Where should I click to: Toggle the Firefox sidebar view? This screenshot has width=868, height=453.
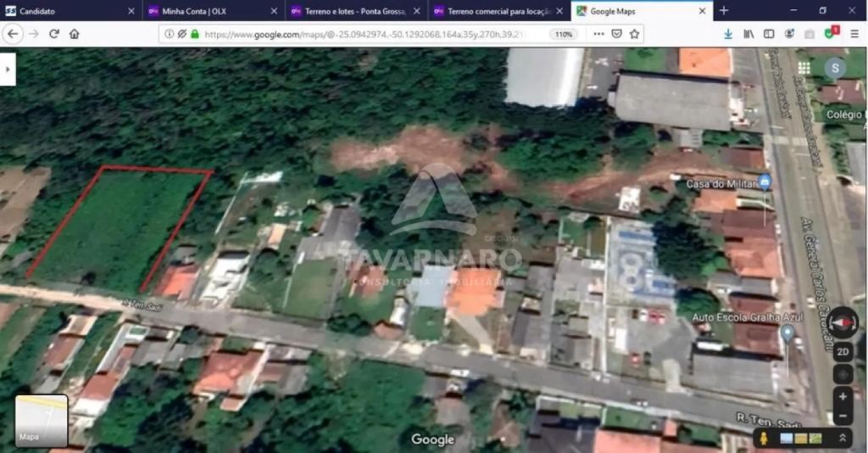769,34
